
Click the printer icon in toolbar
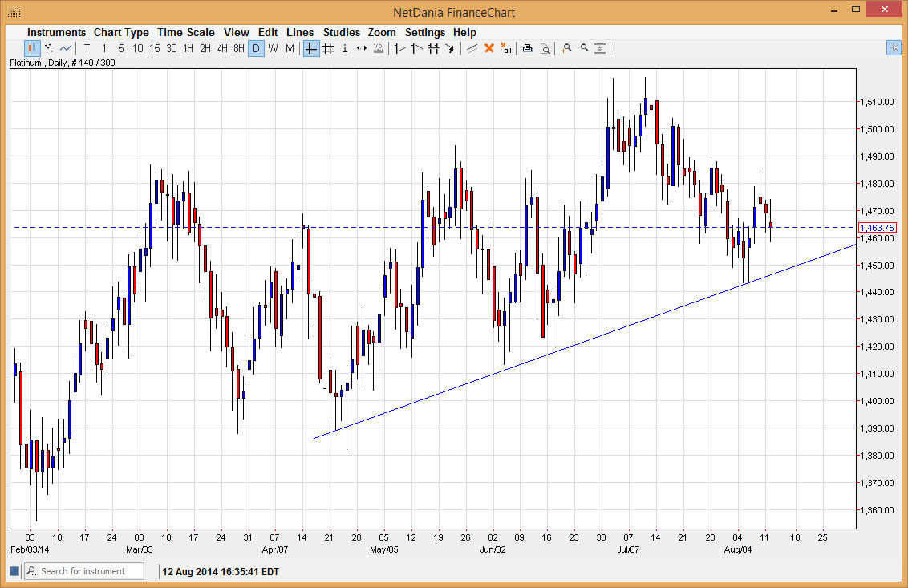528,48
